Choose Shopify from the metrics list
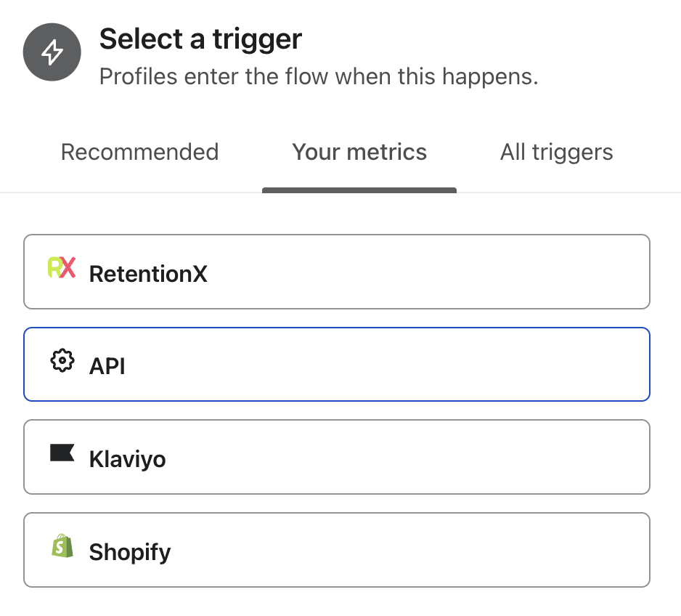 (337, 549)
